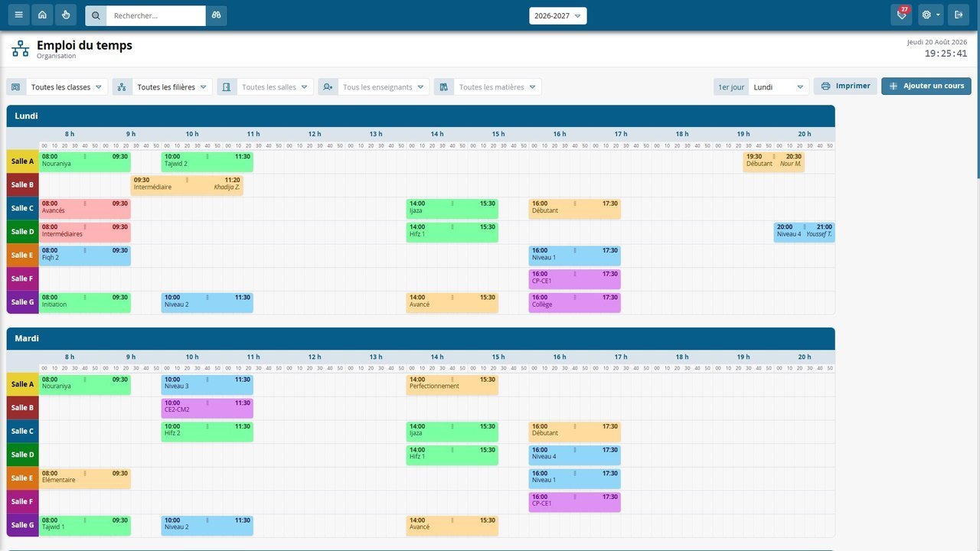The width and height of the screenshot is (980, 551).
Task: Open Mardi Elémentaire course block
Action: [84, 478]
